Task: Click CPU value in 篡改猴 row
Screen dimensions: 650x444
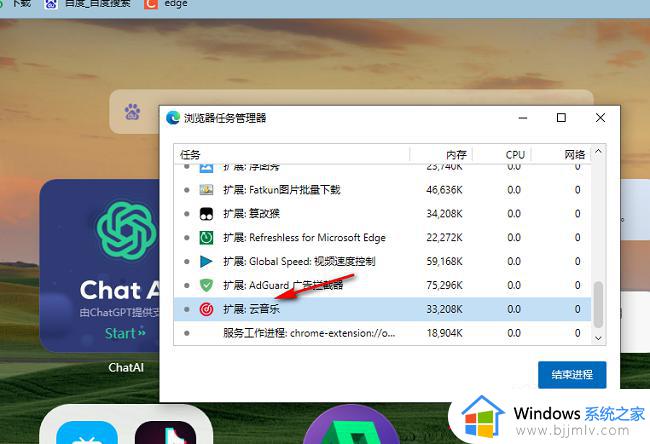Action: (514, 214)
